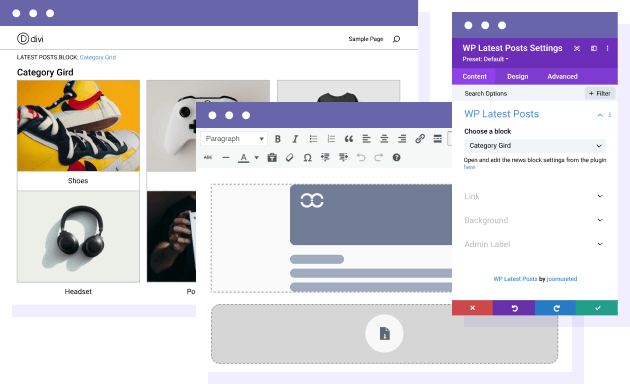This screenshot has height=384, width=630.
Task: Toggle Italic formatting in the editor
Action: tap(295, 139)
